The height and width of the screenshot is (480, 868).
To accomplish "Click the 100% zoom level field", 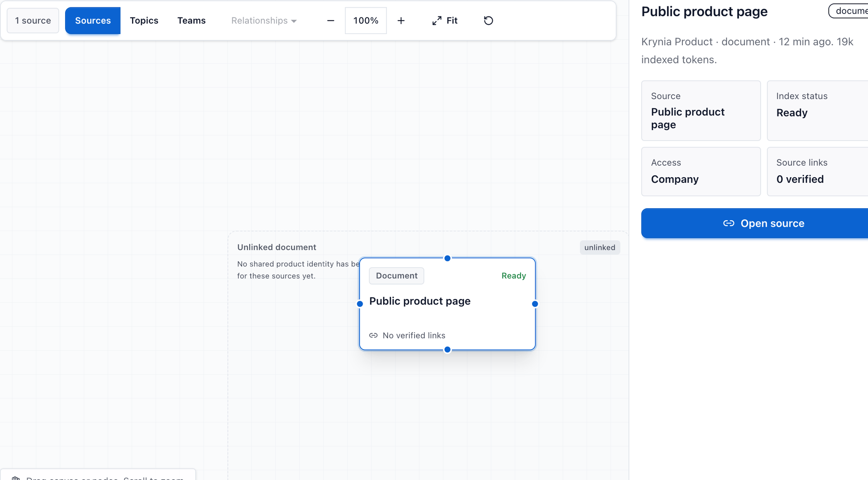I will point(366,21).
